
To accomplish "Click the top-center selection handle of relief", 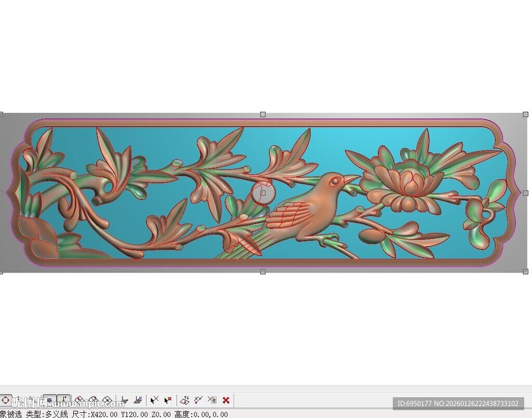I will (x=262, y=114).
